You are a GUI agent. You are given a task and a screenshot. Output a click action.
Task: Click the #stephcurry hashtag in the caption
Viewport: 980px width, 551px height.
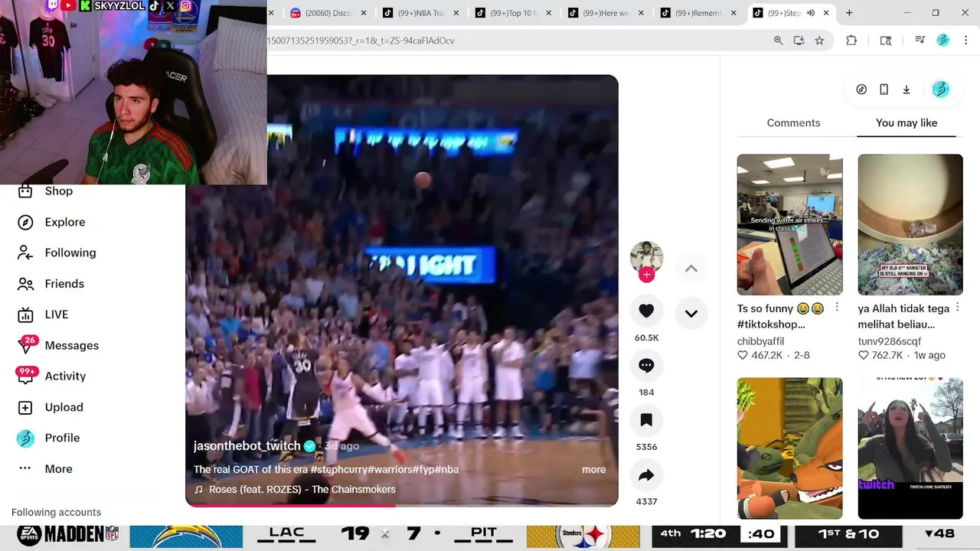pos(341,470)
